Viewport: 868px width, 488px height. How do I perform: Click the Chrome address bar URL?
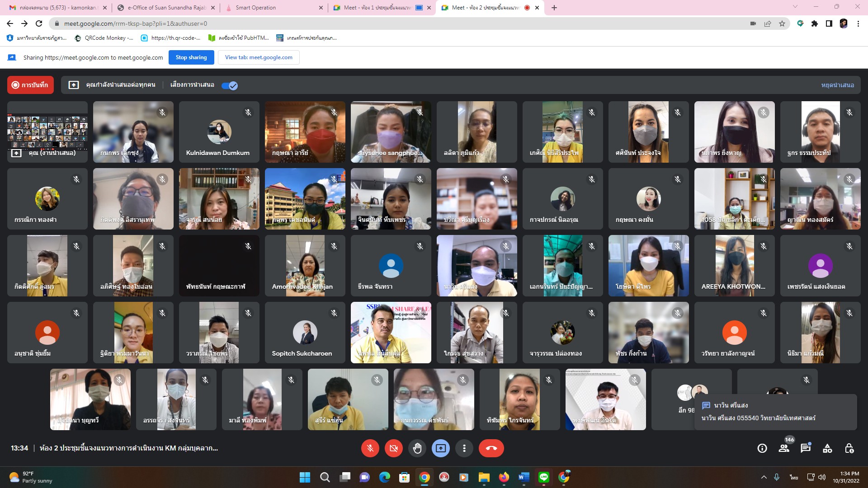[136, 23]
